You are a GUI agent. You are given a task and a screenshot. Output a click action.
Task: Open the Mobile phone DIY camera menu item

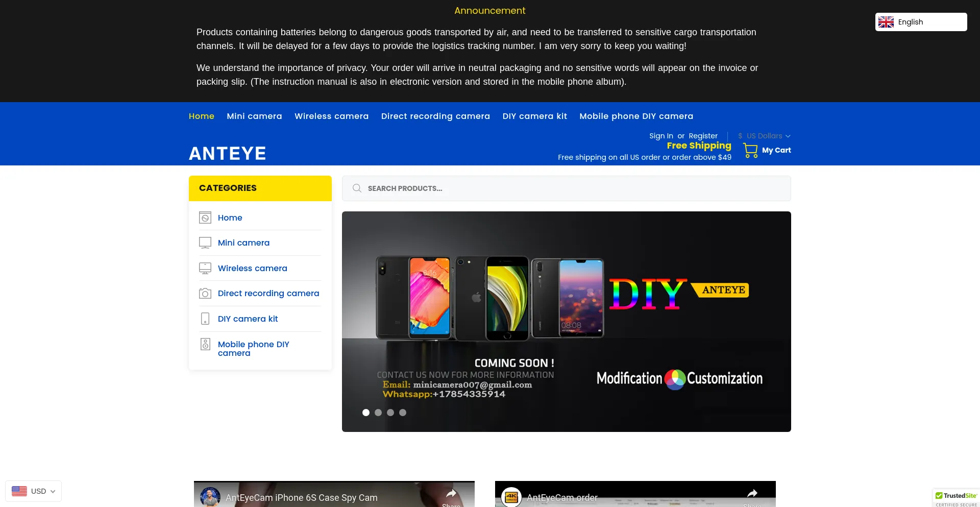click(636, 116)
